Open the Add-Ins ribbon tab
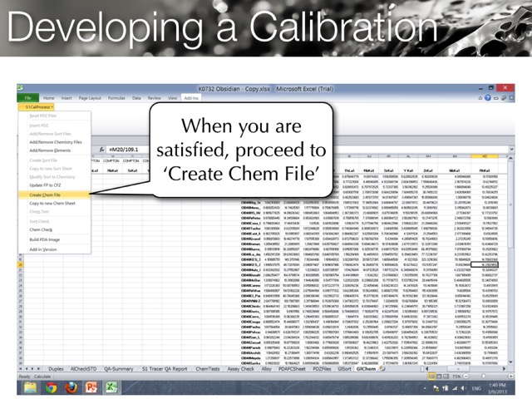This screenshot has height=399, width=532. (191, 97)
